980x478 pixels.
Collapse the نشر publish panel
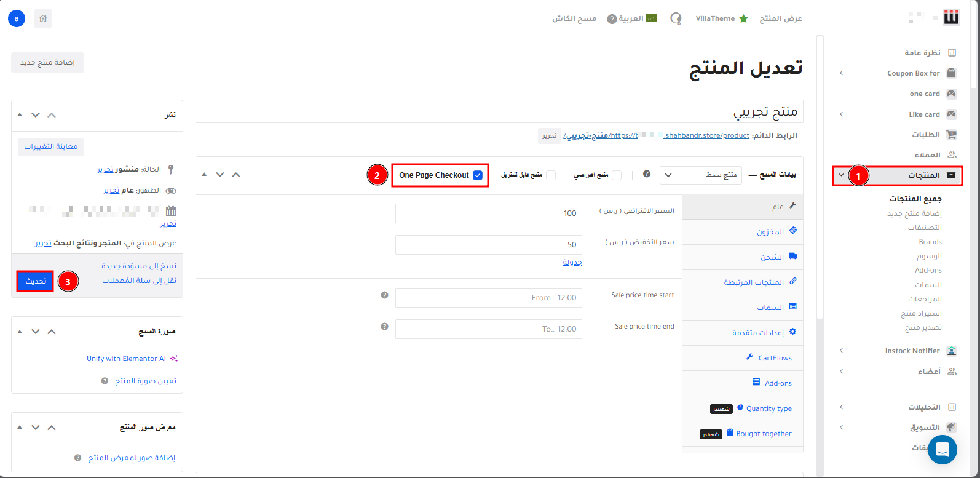pos(20,115)
